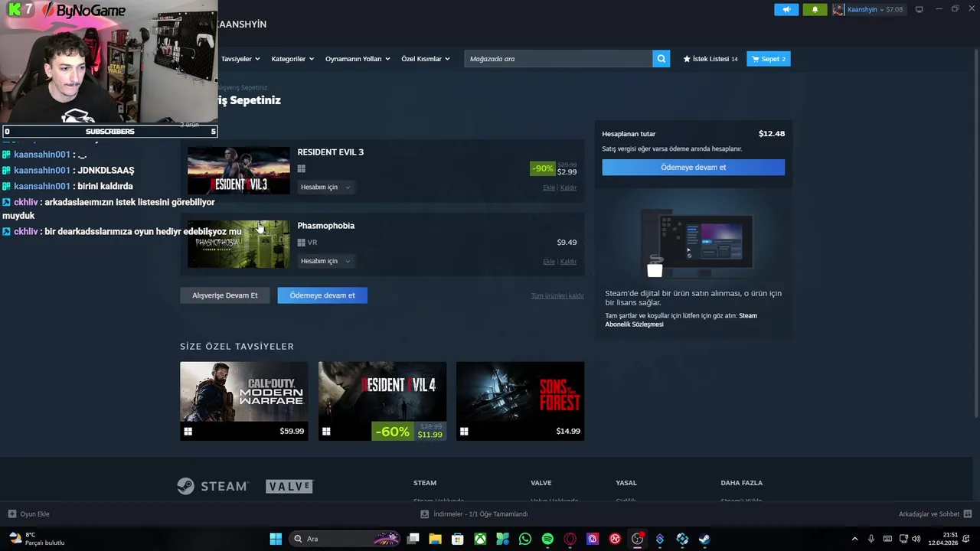Expand Hesabım için dropdown for Resident Evil 3
This screenshot has width=980, height=551.
pos(325,187)
